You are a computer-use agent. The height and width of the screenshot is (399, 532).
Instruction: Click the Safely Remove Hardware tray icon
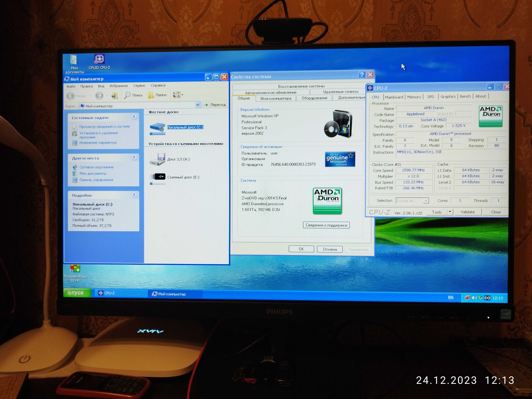(481, 298)
